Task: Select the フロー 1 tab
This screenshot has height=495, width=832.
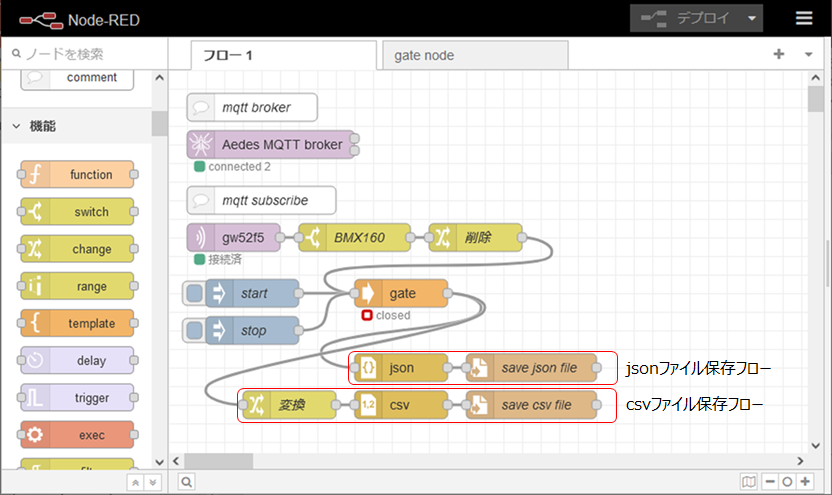Action: tap(272, 55)
